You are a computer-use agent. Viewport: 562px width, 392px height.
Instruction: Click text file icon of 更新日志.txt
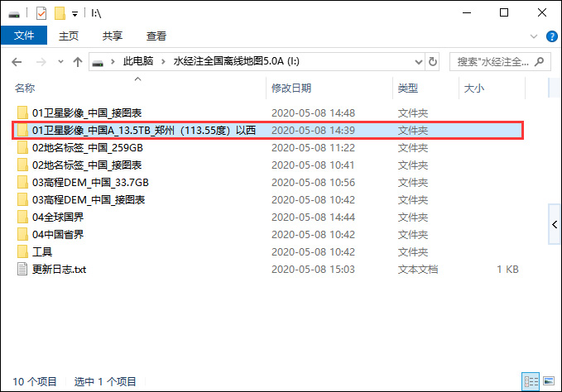(x=22, y=270)
